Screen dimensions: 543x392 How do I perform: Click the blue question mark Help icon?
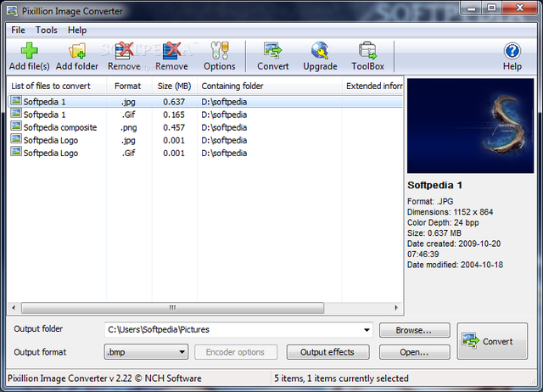click(512, 51)
